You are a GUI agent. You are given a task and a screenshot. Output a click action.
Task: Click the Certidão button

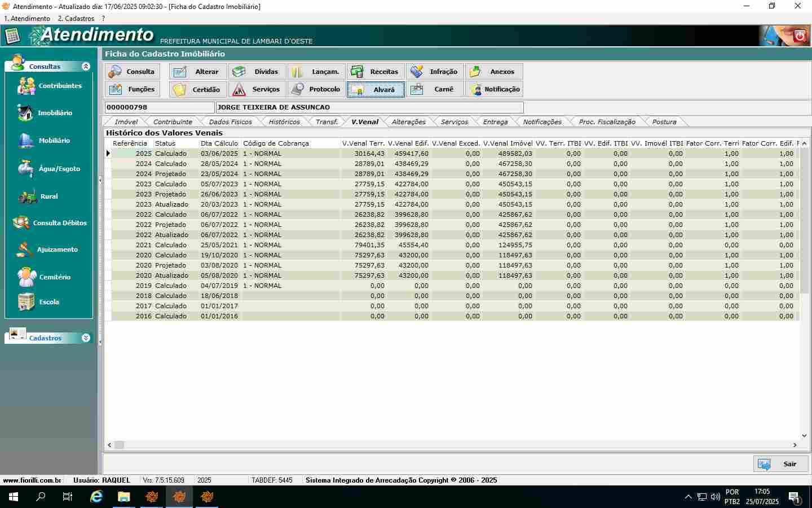198,89
